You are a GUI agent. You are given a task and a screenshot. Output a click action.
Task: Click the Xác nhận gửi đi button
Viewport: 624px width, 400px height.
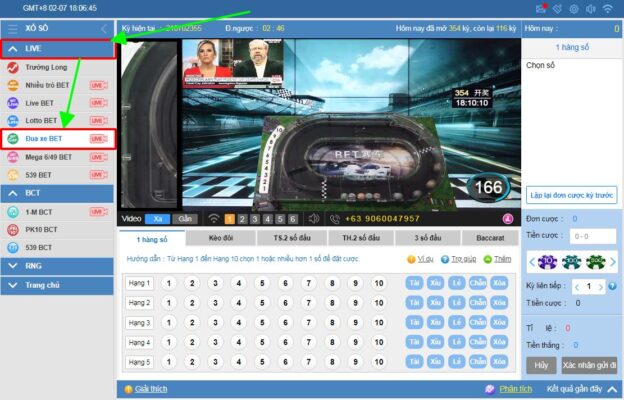click(589, 365)
